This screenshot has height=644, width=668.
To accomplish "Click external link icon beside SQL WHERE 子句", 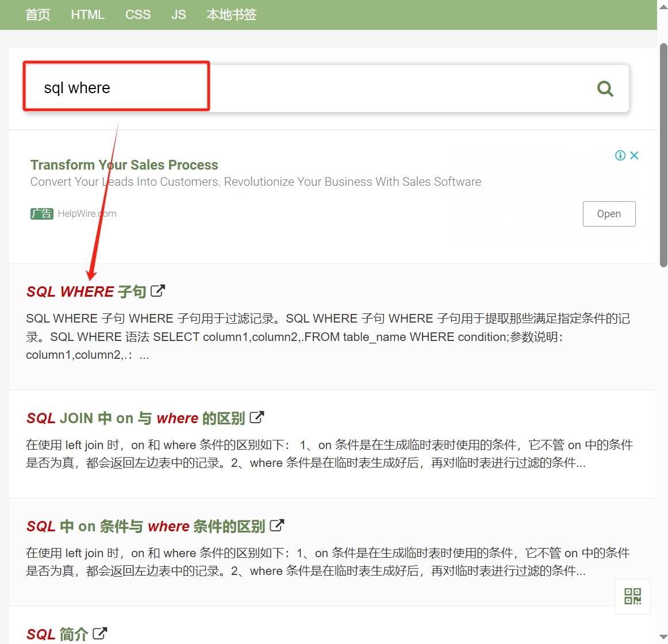I will (158, 291).
